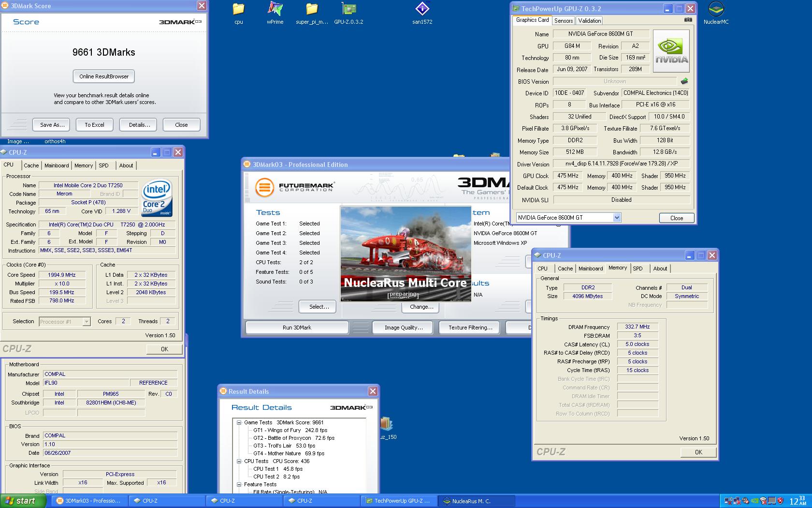Click the system clock showing 12:33 AM
812x508 pixels.
tap(797, 501)
